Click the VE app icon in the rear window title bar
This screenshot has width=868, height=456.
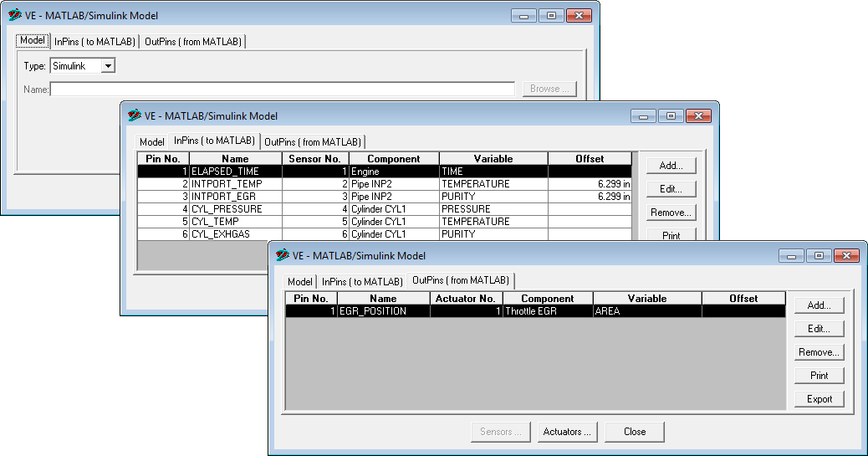pos(14,15)
